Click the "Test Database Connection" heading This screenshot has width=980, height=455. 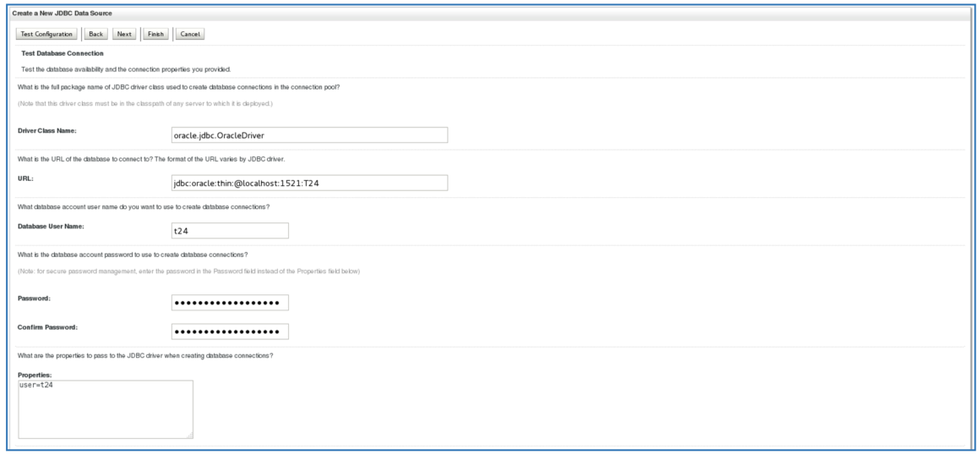pyautogui.click(x=63, y=53)
